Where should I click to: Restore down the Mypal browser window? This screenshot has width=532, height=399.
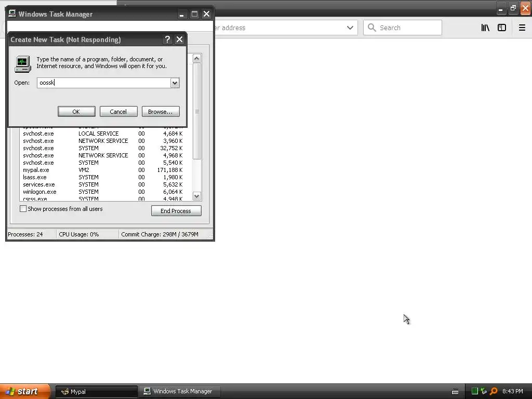(513, 8)
